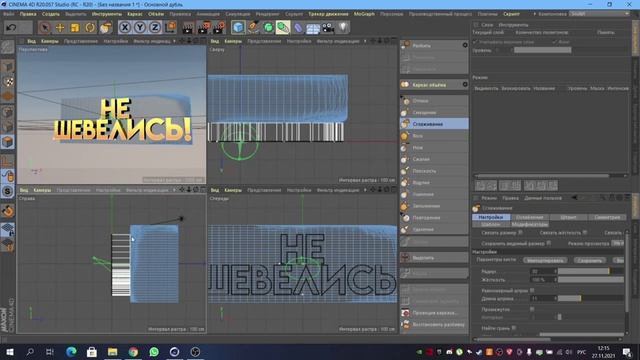
Task: Select the Воск sculpt brush
Action: coord(434,136)
